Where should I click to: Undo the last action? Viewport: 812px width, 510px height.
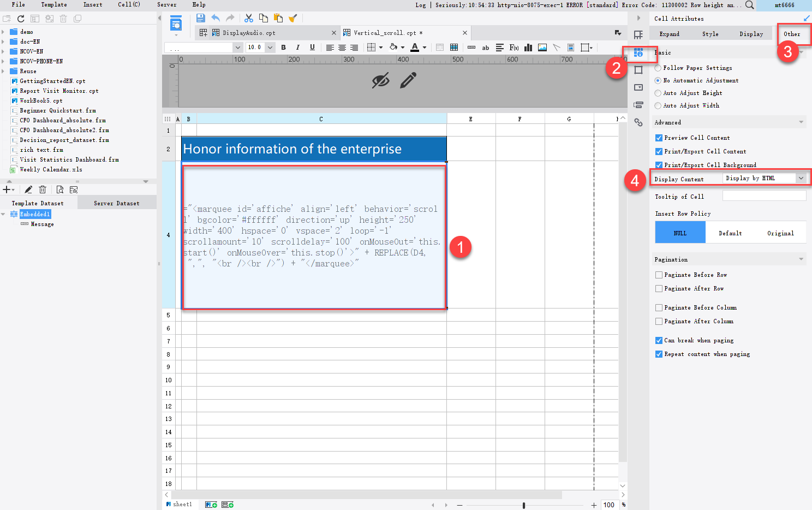pyautogui.click(x=216, y=18)
